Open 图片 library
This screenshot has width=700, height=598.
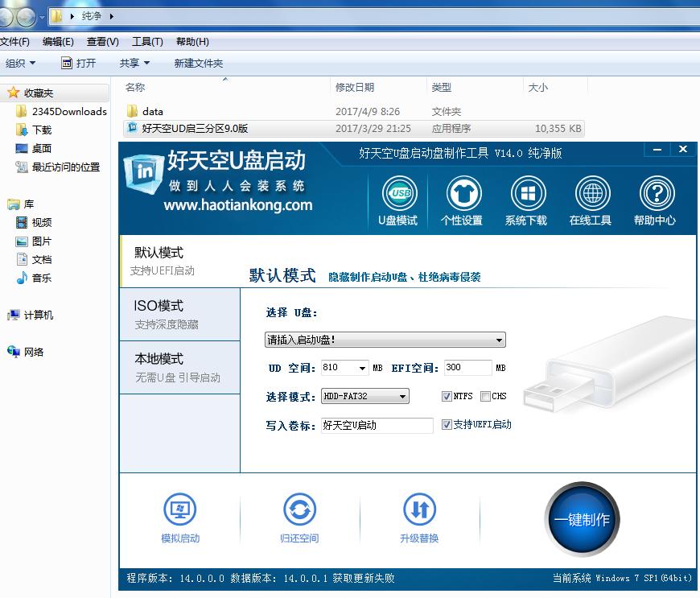(x=34, y=241)
